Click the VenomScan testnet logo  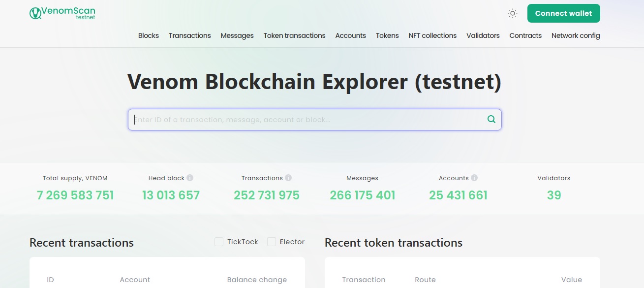[62, 13]
